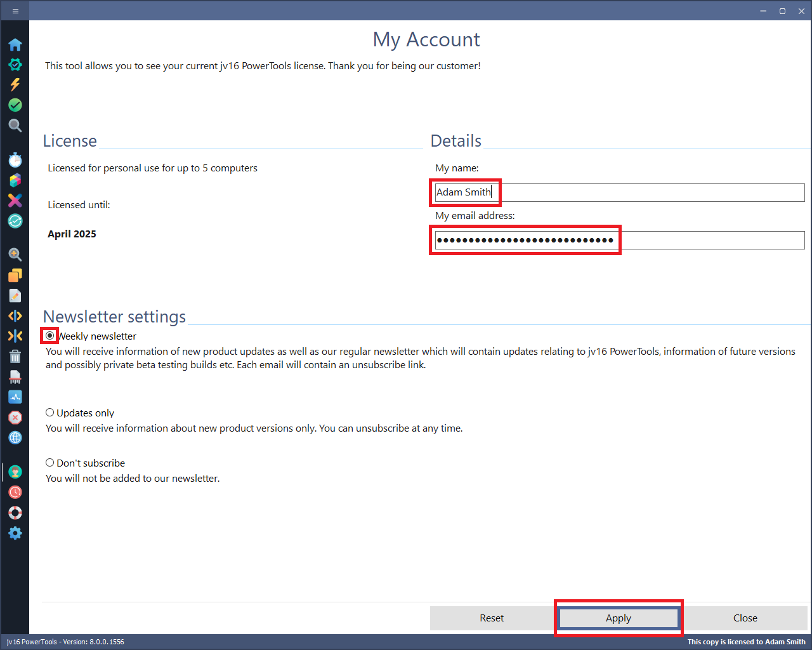Select the Weekly newsletter radio button
Viewport: 812px width, 650px height.
tap(50, 336)
